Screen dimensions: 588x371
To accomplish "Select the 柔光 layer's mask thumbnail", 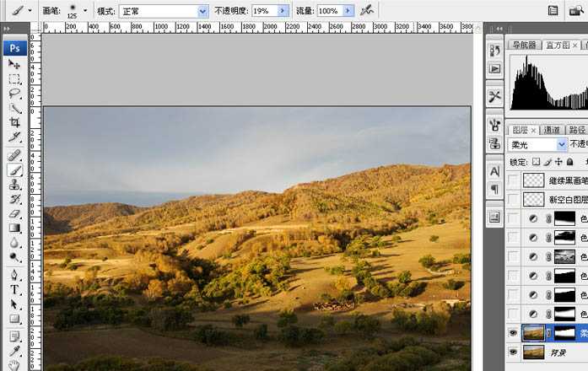I will [x=564, y=333].
